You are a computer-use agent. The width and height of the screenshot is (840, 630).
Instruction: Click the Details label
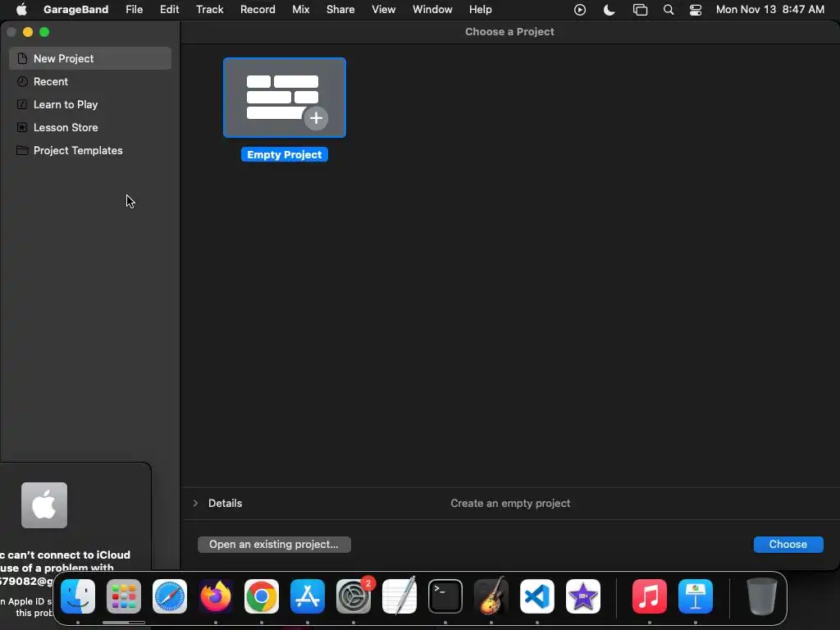(x=225, y=503)
